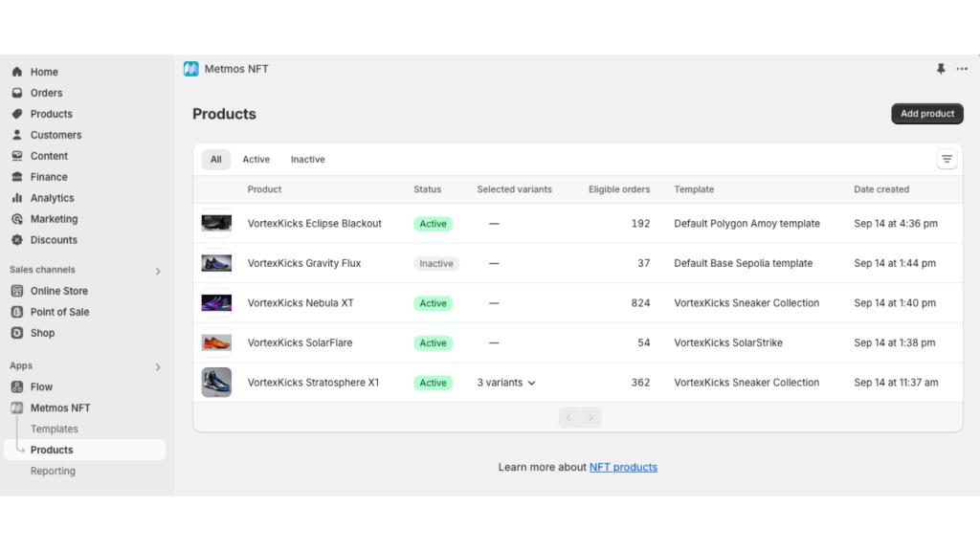The height and width of the screenshot is (551, 980).
Task: Open the filter and sort icon
Action: 947,160
